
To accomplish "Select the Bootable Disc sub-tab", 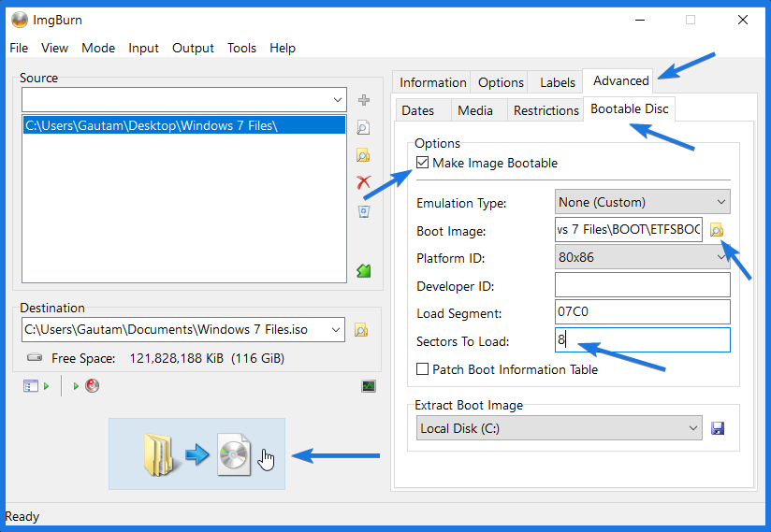I will coord(630,108).
